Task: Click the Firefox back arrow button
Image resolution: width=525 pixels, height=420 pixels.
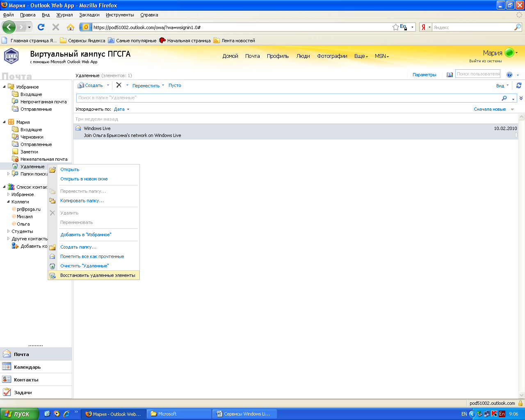Action: tap(9, 27)
